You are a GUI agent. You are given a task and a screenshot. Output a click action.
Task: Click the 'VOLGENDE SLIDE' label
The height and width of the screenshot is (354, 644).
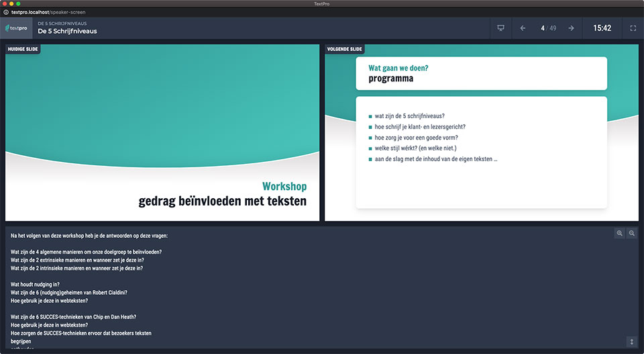point(345,49)
